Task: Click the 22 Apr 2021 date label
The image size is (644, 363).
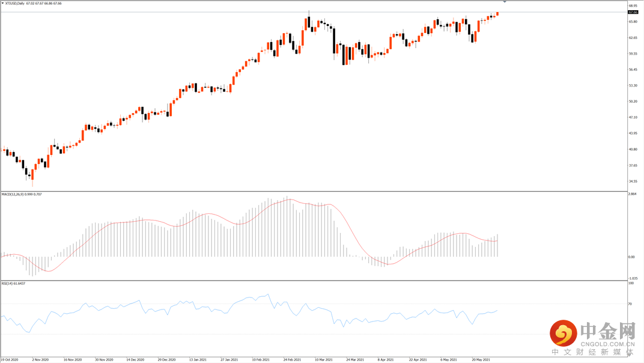Action: (x=418, y=360)
